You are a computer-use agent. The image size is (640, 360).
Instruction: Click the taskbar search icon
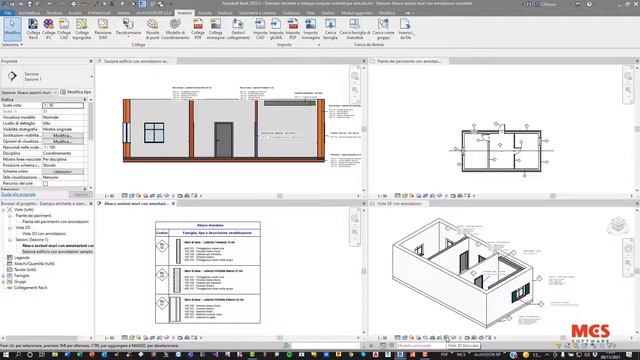(x=18, y=355)
